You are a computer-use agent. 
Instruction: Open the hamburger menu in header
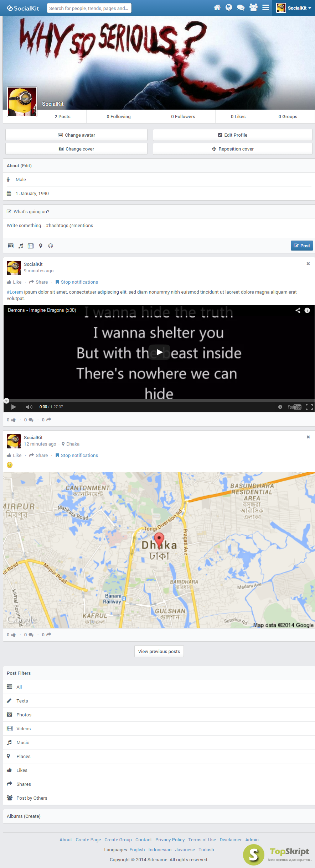(266, 7)
